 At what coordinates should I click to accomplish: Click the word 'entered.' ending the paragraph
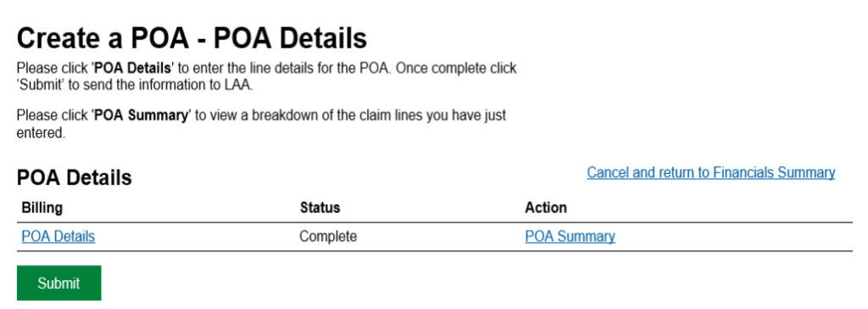pos(41,133)
